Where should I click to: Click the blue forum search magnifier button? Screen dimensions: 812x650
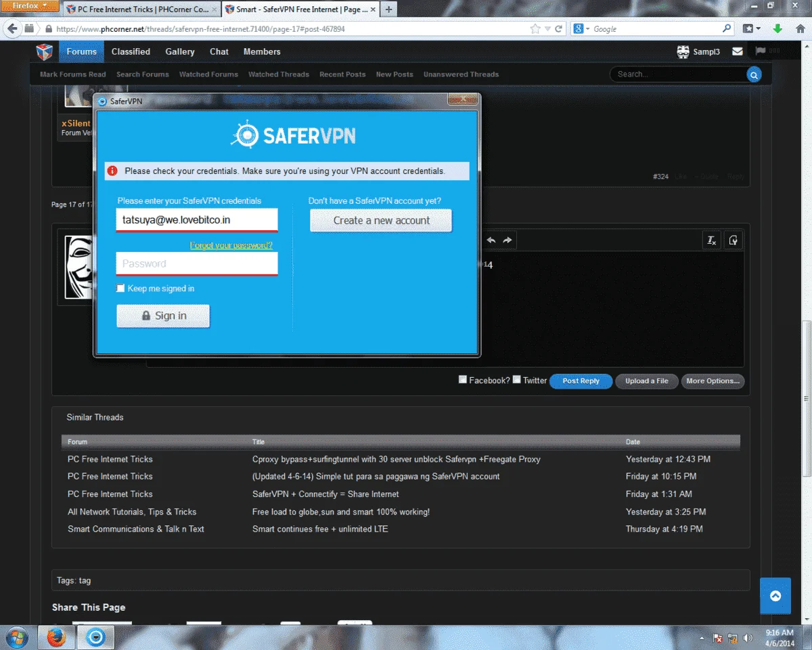click(753, 74)
